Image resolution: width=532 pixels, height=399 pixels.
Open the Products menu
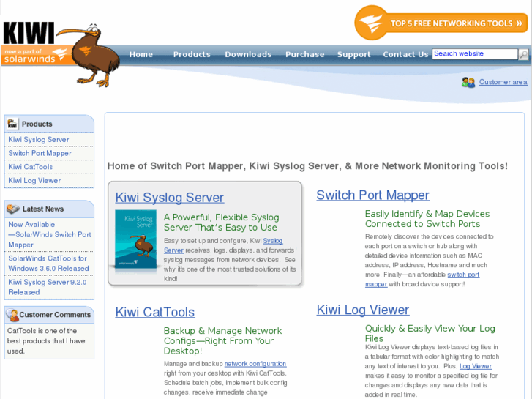click(192, 54)
